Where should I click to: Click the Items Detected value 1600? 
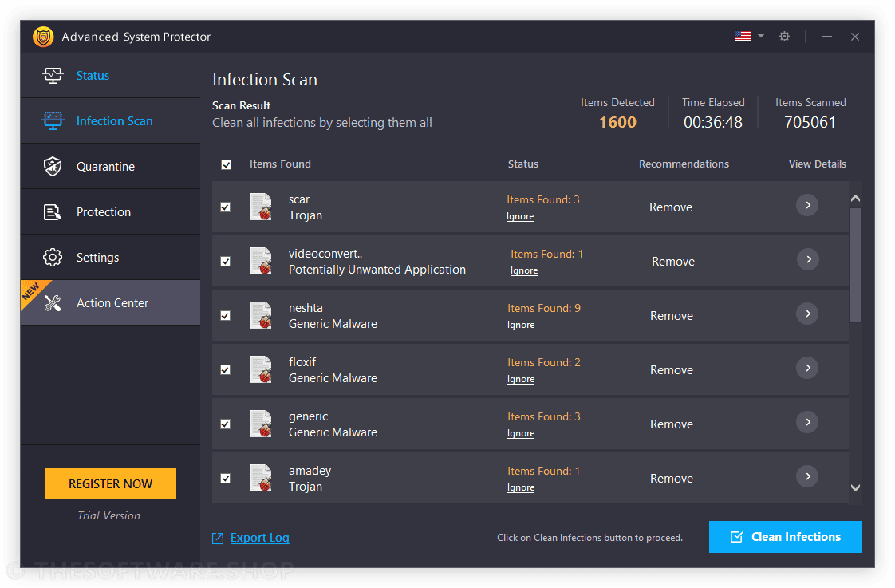tap(617, 122)
